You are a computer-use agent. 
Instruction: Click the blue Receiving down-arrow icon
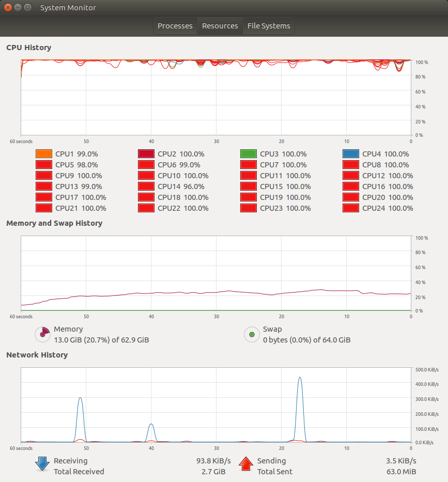pyautogui.click(x=42, y=464)
